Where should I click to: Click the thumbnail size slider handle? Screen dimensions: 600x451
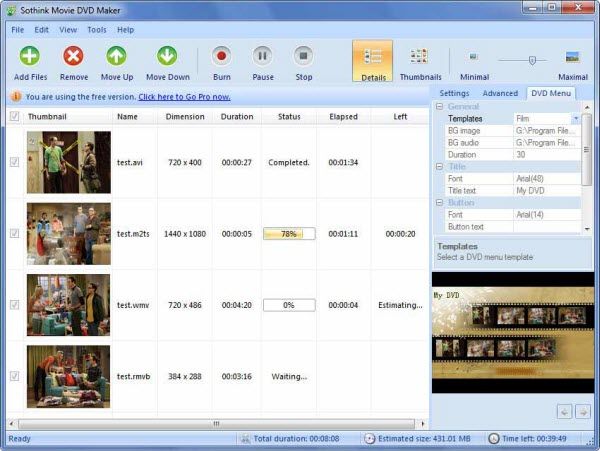pos(531,59)
